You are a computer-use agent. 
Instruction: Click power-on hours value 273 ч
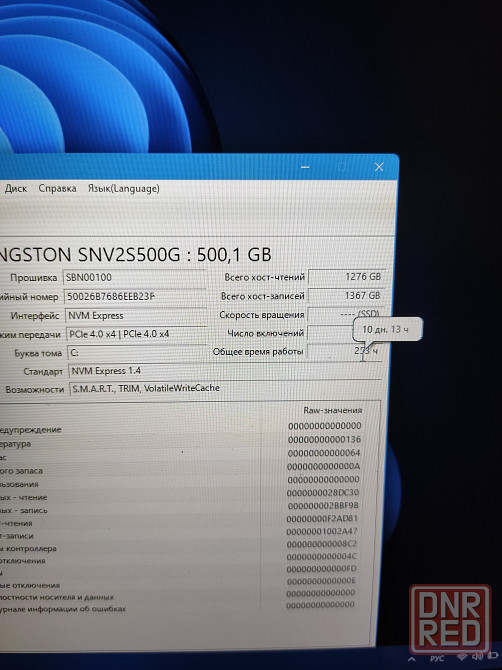pyautogui.click(x=345, y=352)
